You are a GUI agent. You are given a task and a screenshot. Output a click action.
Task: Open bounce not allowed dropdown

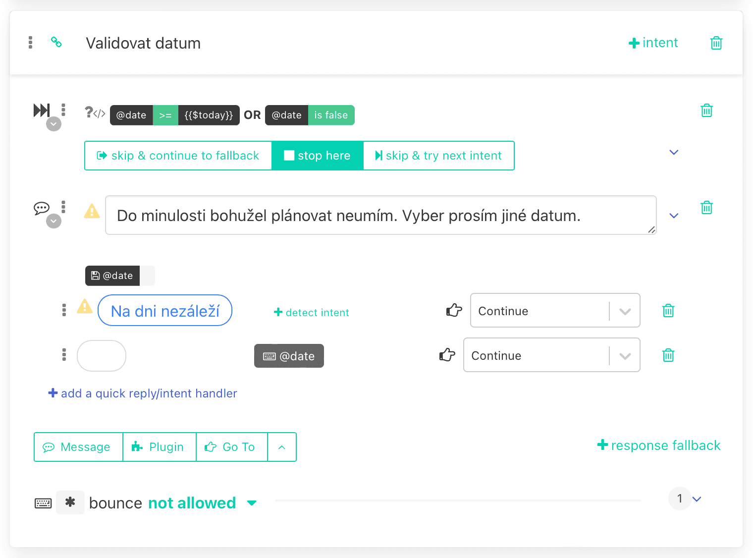(x=203, y=503)
